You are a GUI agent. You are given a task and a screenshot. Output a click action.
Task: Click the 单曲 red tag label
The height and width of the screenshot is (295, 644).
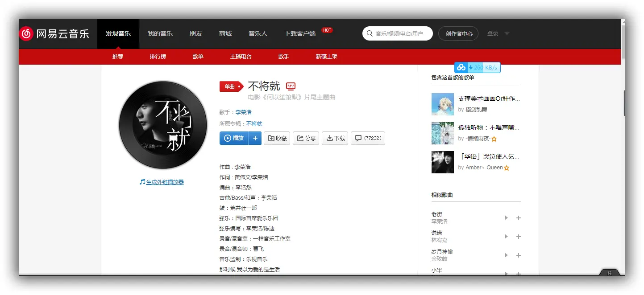coord(231,86)
